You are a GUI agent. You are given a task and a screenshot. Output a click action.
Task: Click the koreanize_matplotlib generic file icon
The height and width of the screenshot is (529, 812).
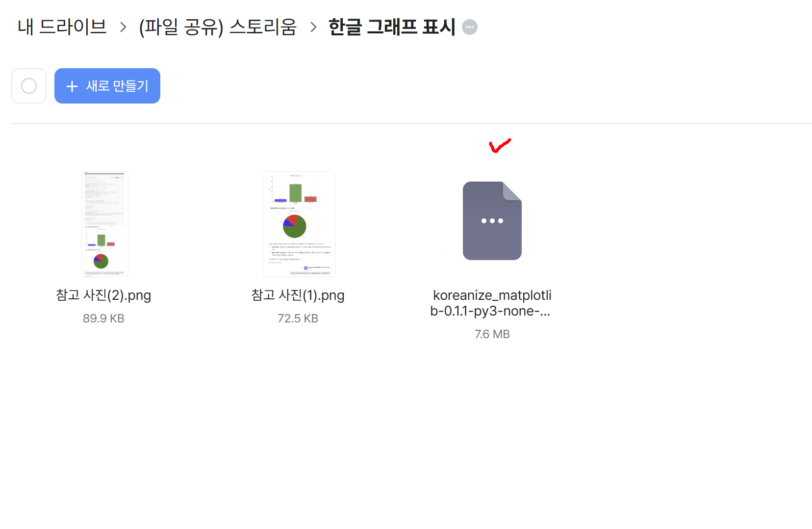point(492,221)
